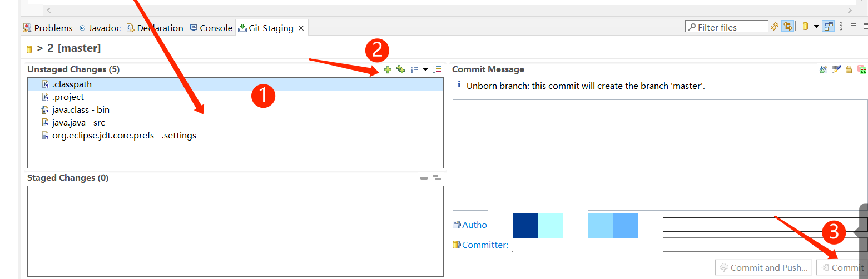
Task: Switch to the Declaration tab
Action: pyautogui.click(x=155, y=28)
